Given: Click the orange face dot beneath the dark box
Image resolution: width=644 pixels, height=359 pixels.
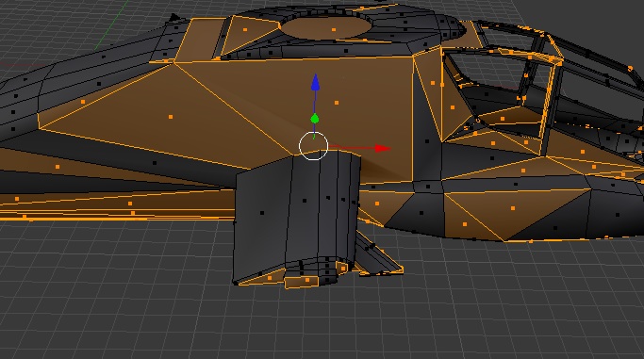Looking at the screenshot, I should (x=307, y=280).
